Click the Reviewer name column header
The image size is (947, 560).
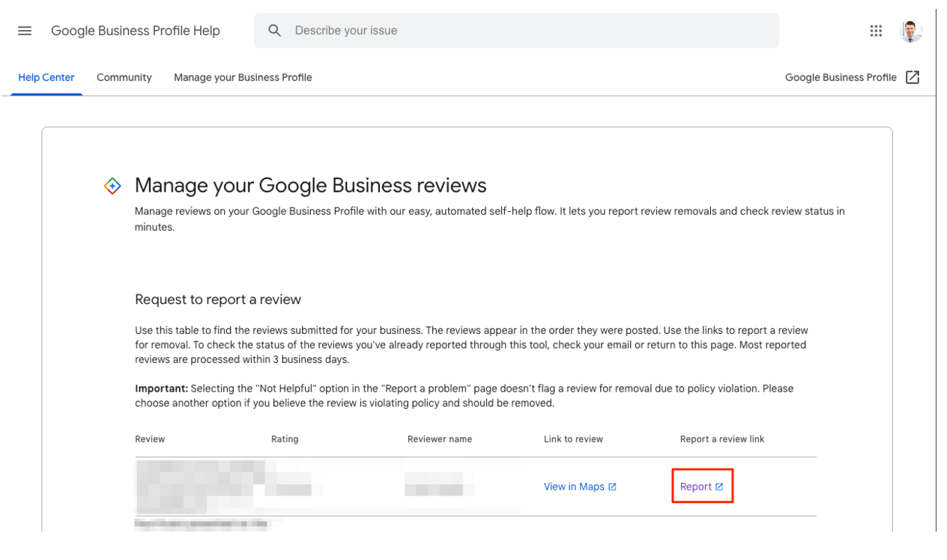(x=440, y=439)
